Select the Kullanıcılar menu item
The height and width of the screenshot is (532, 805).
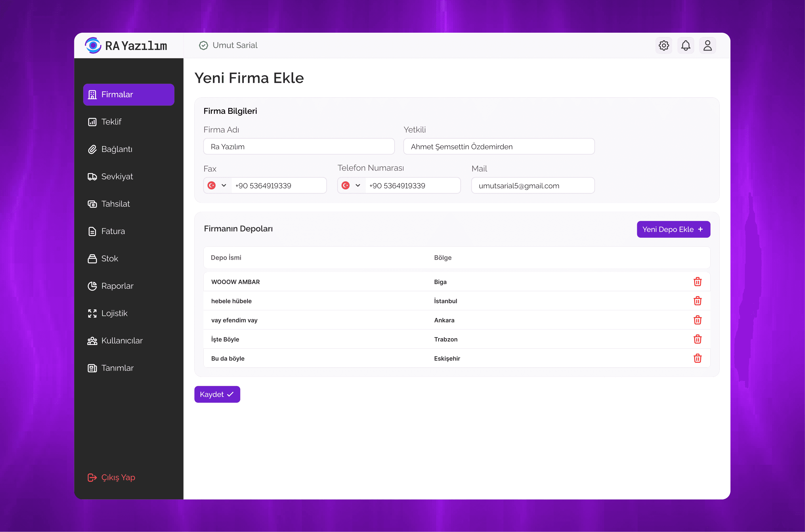point(121,341)
